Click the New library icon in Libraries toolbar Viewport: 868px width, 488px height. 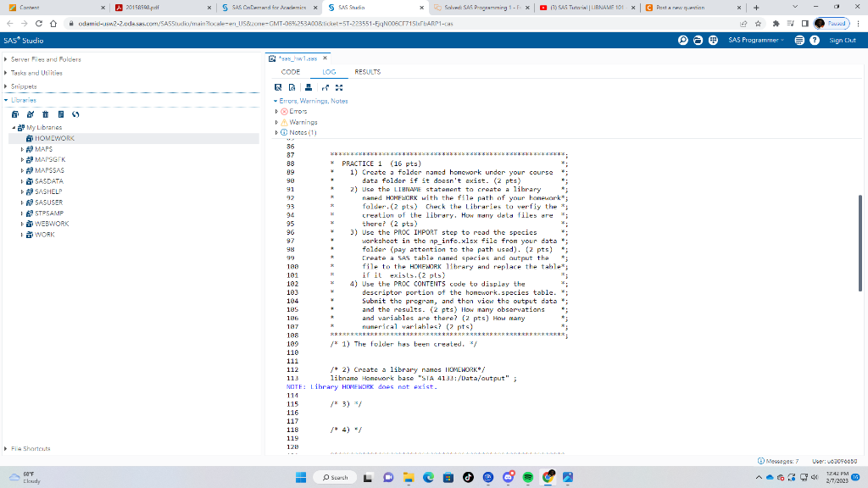click(x=14, y=114)
